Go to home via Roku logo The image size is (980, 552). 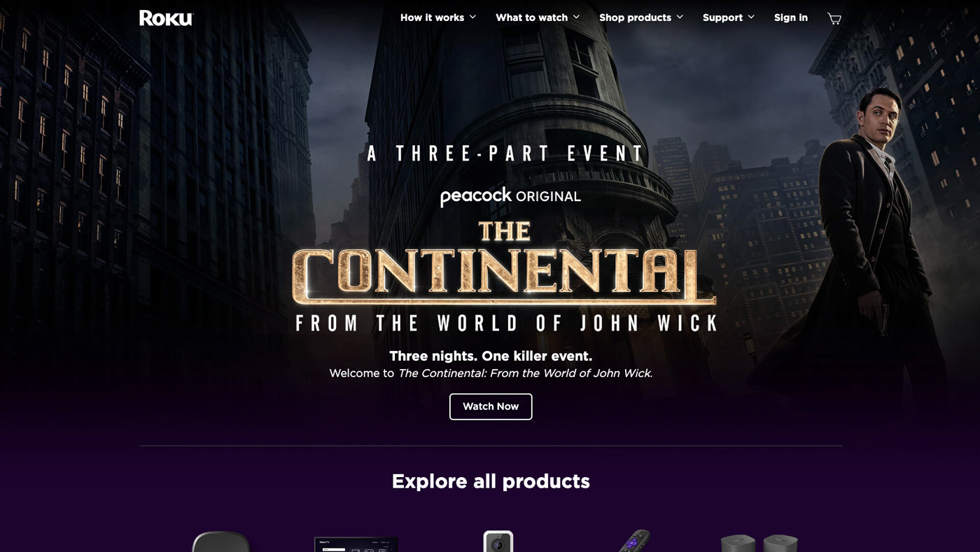(x=166, y=18)
